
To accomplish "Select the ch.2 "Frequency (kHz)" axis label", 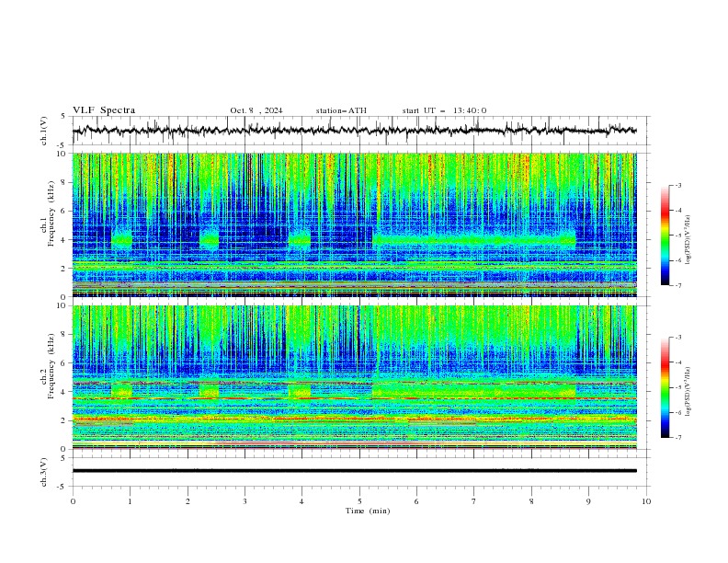I will pyautogui.click(x=51, y=366).
